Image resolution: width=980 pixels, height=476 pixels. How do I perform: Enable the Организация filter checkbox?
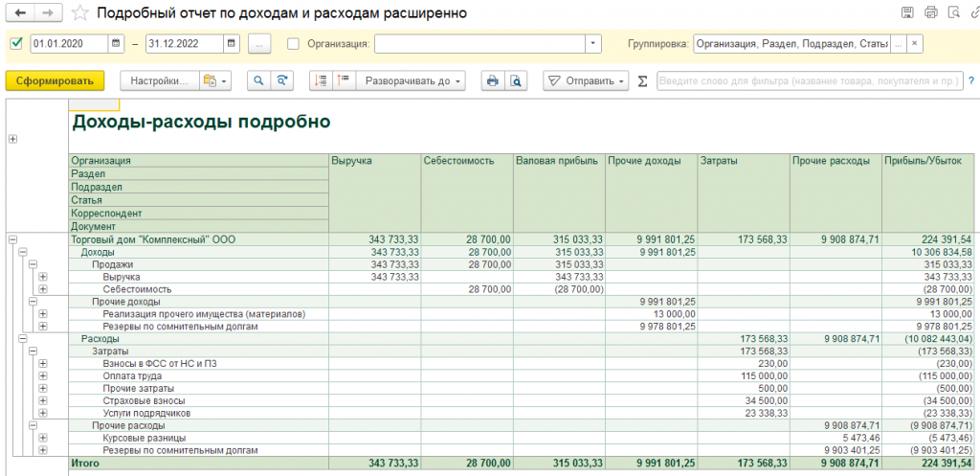[293, 44]
